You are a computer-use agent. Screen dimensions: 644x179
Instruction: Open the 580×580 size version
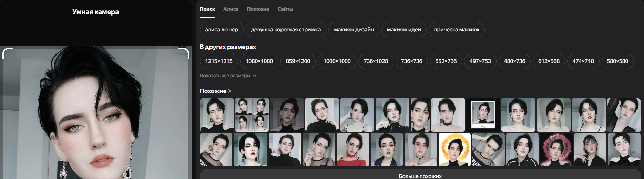(x=617, y=61)
